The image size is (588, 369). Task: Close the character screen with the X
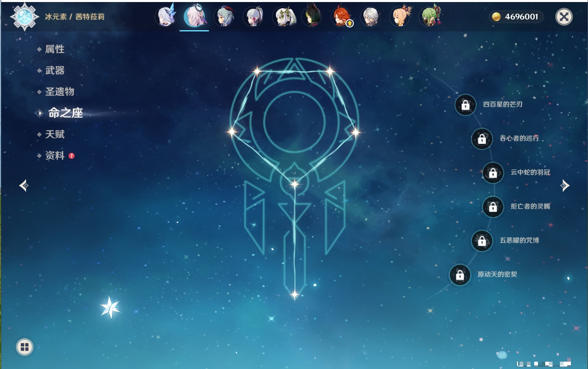pyautogui.click(x=564, y=17)
